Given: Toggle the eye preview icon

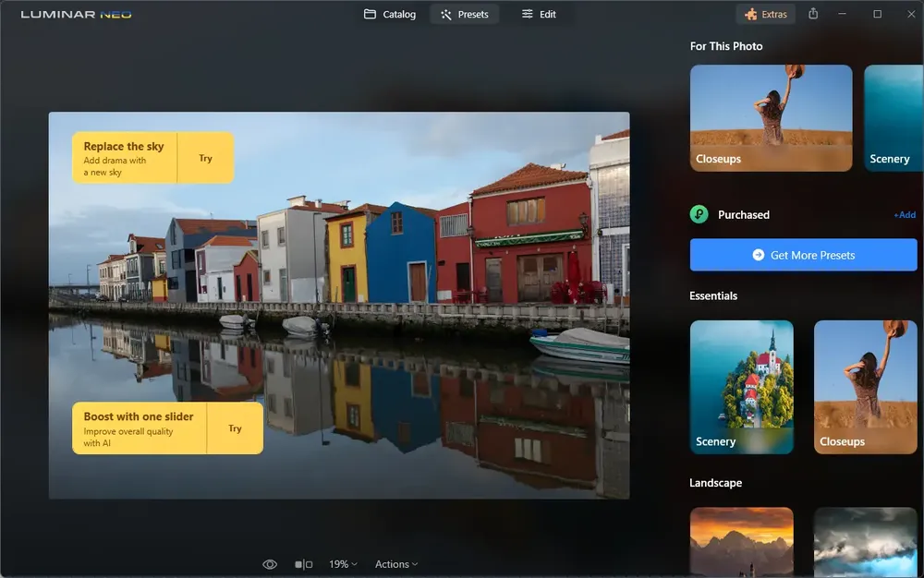Looking at the screenshot, I should tap(269, 564).
